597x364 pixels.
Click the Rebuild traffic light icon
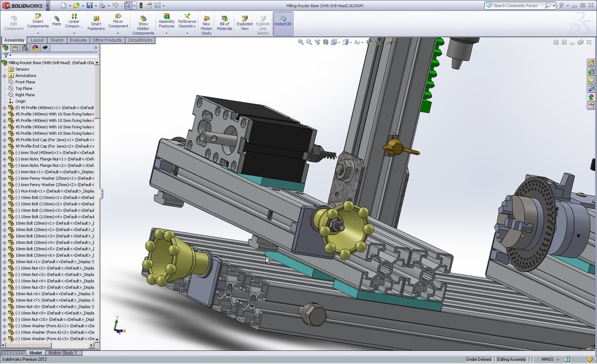[141, 5]
